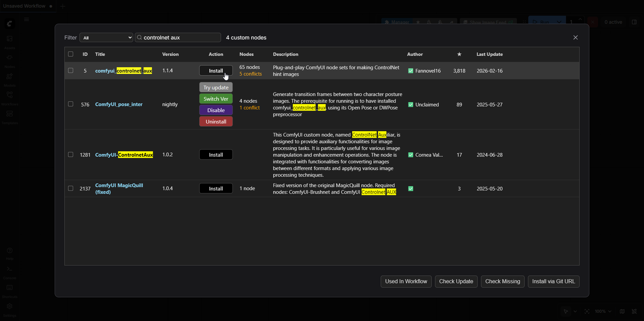
Task: Click the nightly version cell
Action: click(x=170, y=104)
